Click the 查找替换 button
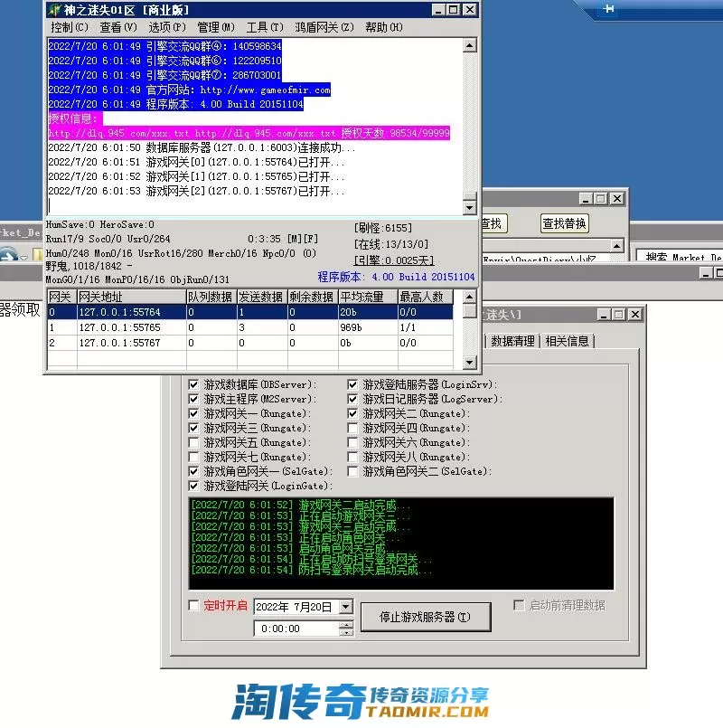 coord(564,223)
